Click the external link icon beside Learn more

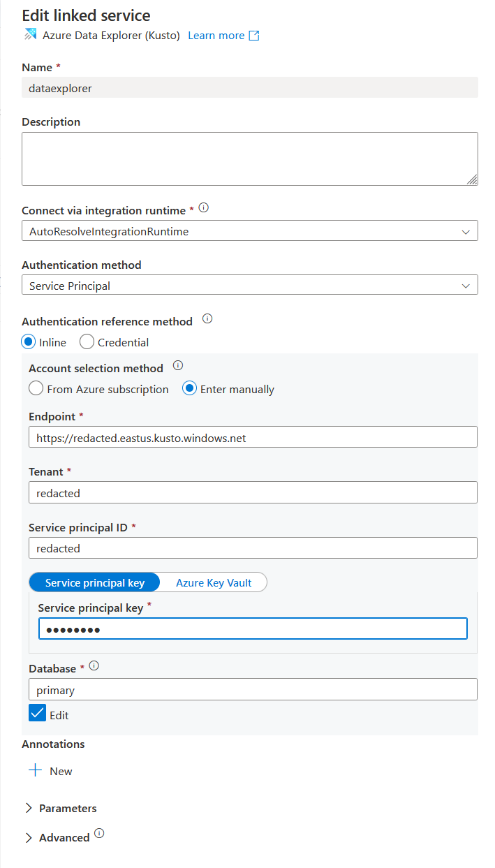point(254,36)
